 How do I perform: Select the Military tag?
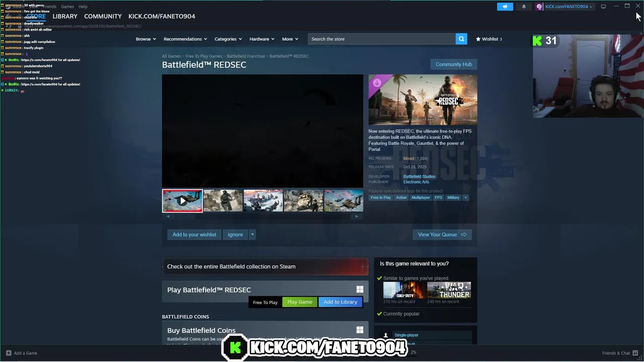pos(453,198)
